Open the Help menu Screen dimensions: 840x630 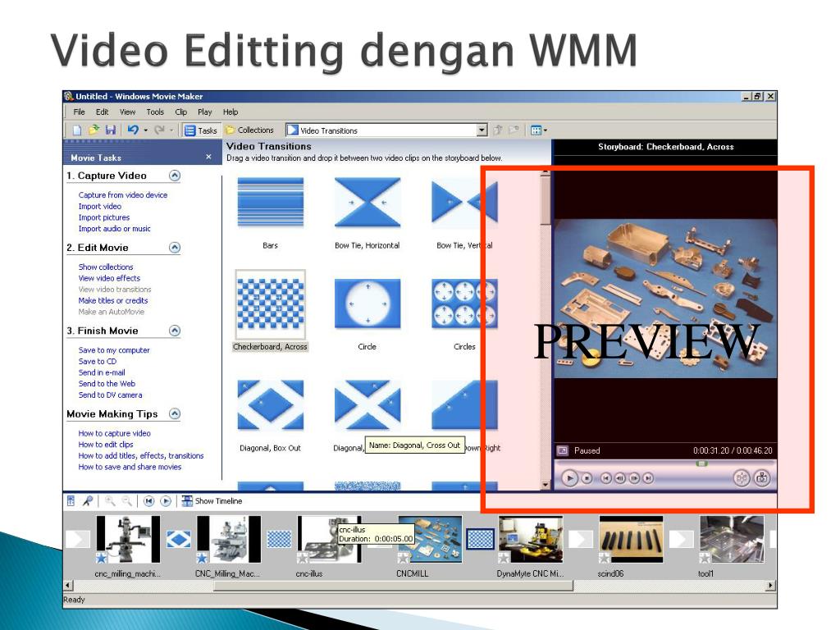tap(231, 112)
